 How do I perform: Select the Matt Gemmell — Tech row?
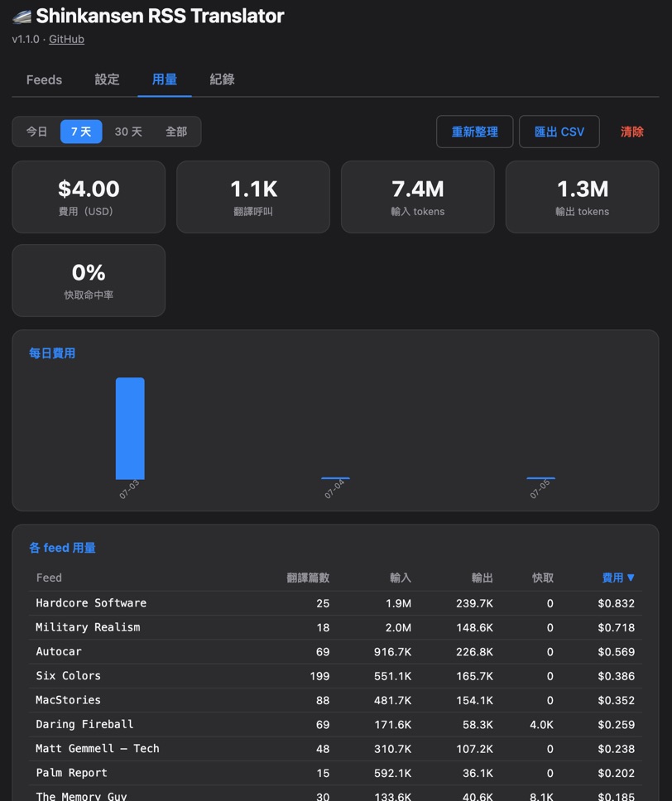click(x=335, y=749)
